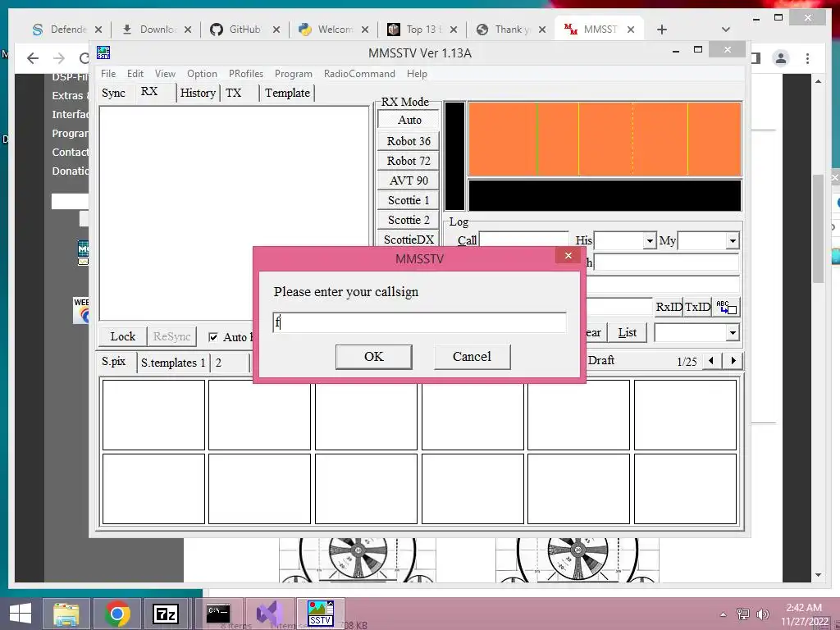Click the RxID button
This screenshot has width=840, height=630.
tap(669, 307)
